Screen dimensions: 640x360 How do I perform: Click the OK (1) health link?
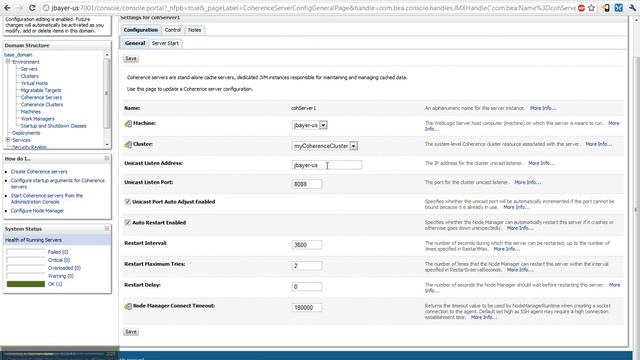[x=55, y=284]
